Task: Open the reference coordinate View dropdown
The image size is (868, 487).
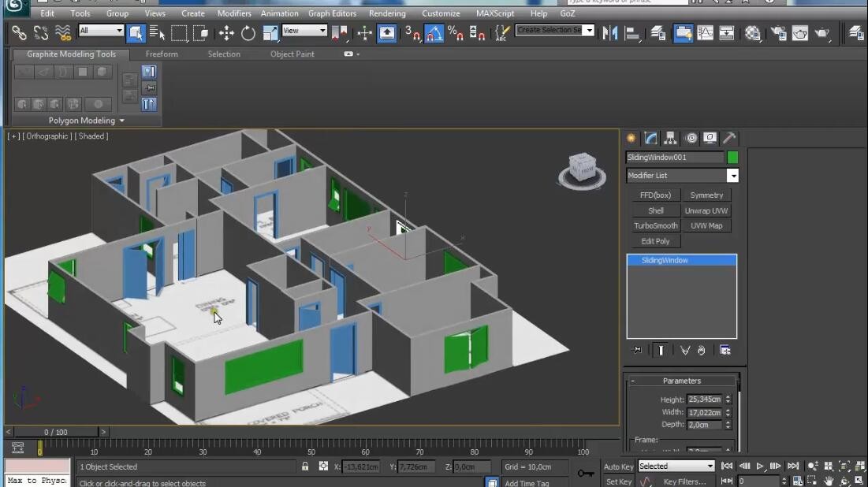Action: pos(304,31)
